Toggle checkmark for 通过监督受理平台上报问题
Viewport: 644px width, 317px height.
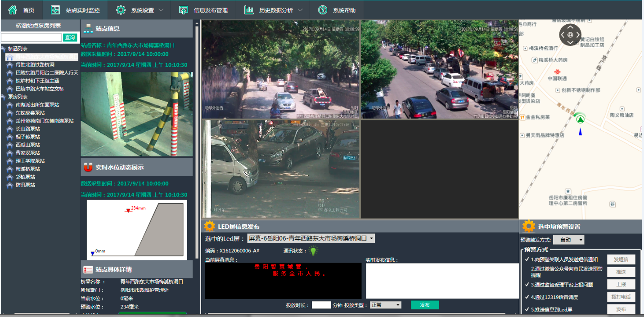coord(527,285)
